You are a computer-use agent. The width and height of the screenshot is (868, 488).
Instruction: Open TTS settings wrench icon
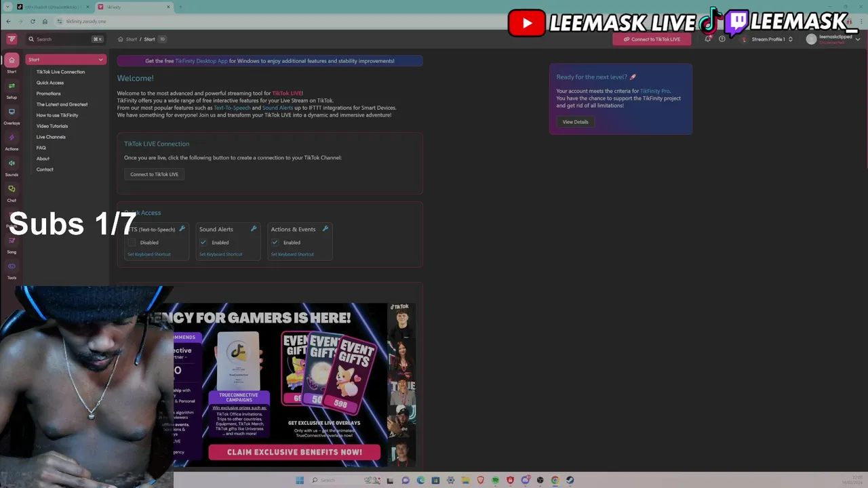182,229
